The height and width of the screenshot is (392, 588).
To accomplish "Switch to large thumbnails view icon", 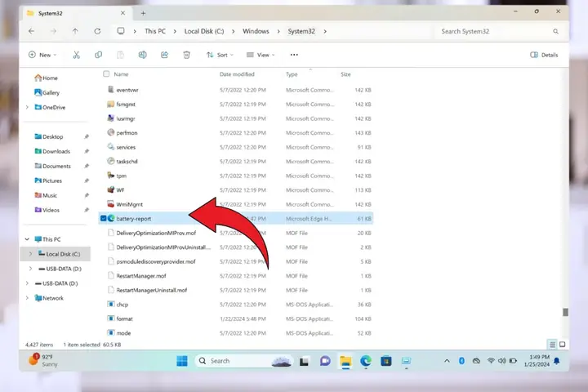I will [x=562, y=345].
